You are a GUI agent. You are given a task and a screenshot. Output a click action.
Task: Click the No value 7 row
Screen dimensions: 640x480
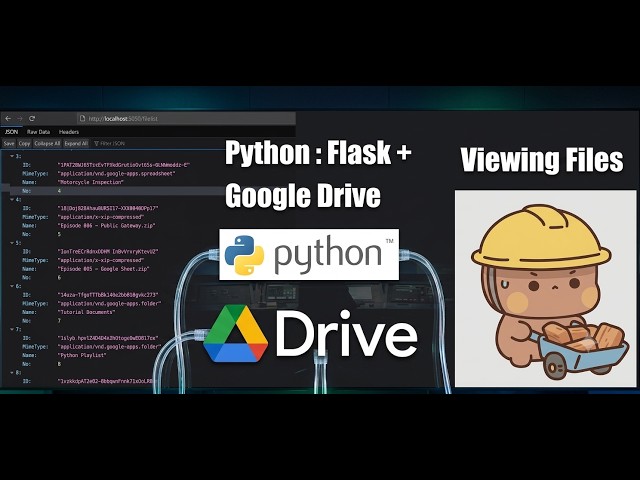coord(59,321)
